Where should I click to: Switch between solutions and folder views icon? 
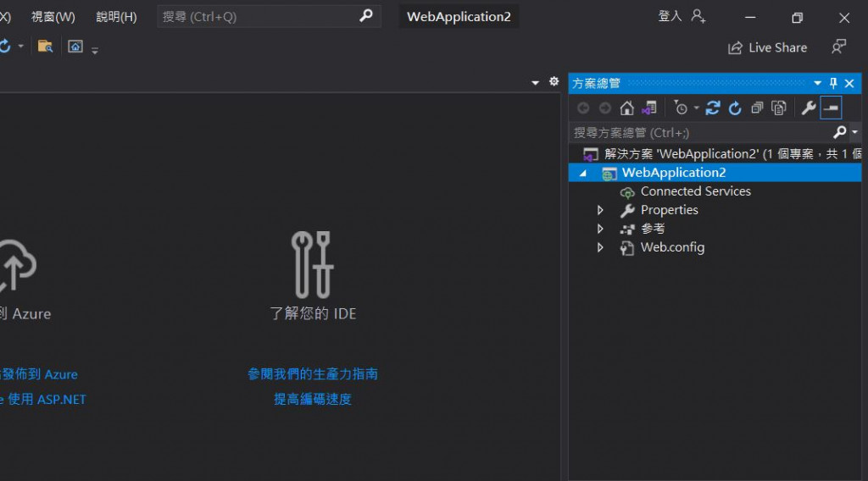(648, 108)
